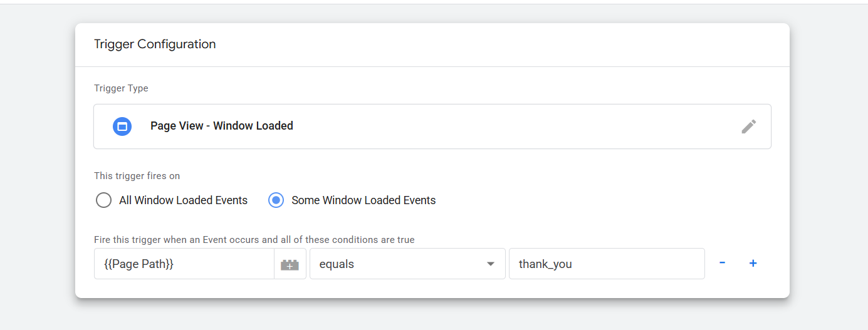Viewport: 868px width, 330px height.
Task: Open variable picker brick icon beside Page Path
Action: [290, 264]
